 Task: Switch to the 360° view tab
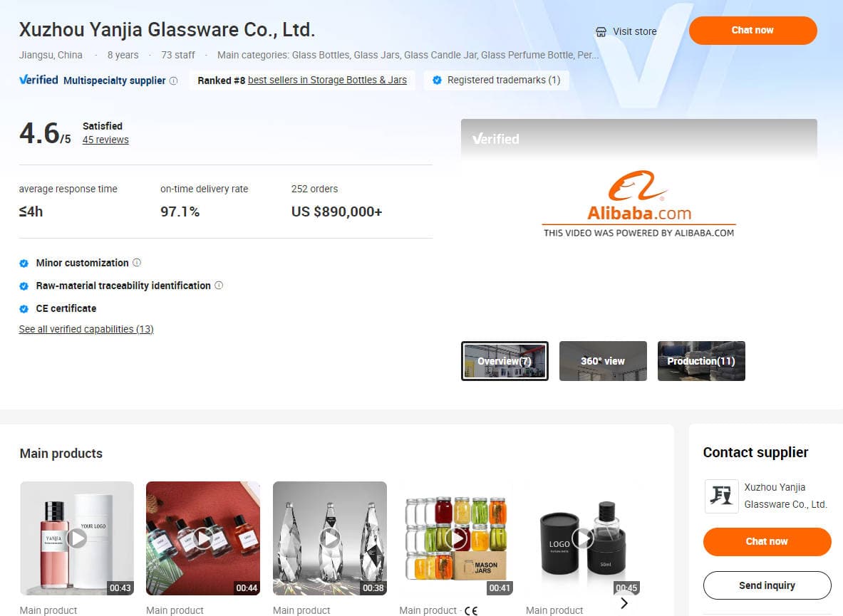click(x=604, y=361)
